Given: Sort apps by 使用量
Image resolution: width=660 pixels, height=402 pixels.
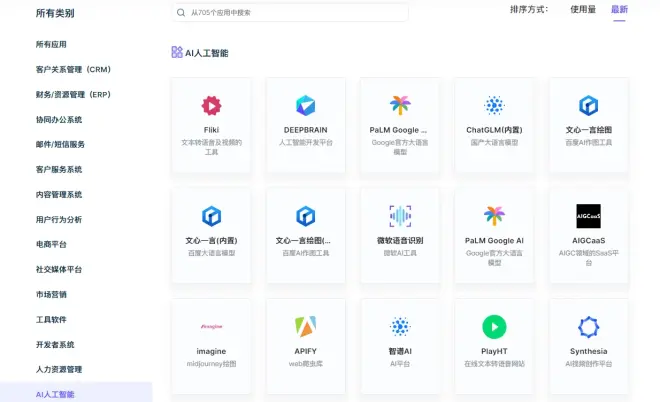Looking at the screenshot, I should pyautogui.click(x=583, y=10).
